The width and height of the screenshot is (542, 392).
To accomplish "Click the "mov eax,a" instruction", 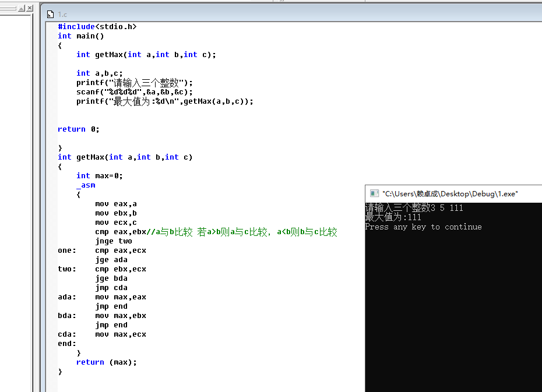I will coord(116,204).
